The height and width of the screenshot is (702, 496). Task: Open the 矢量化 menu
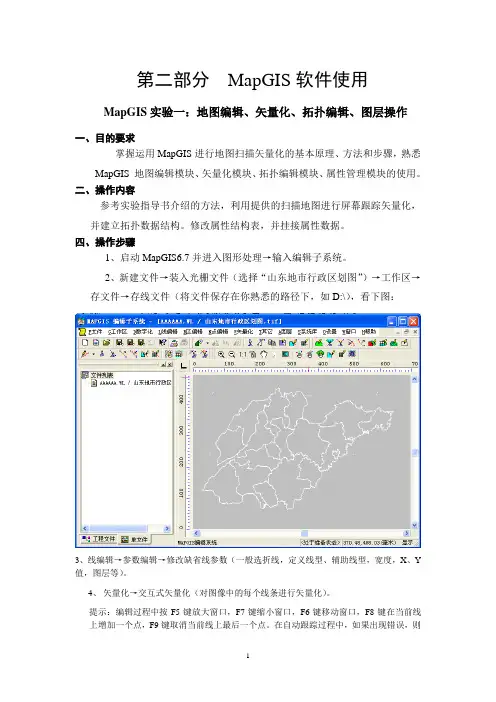pos(244,332)
